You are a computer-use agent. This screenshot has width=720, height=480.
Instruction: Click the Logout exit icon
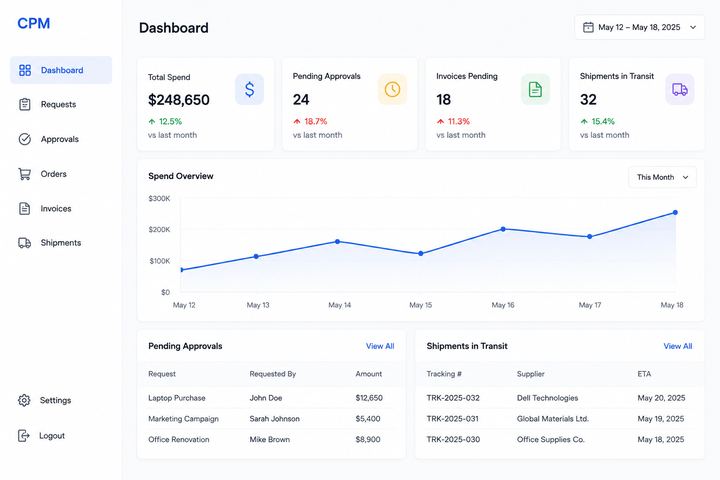coord(23,435)
